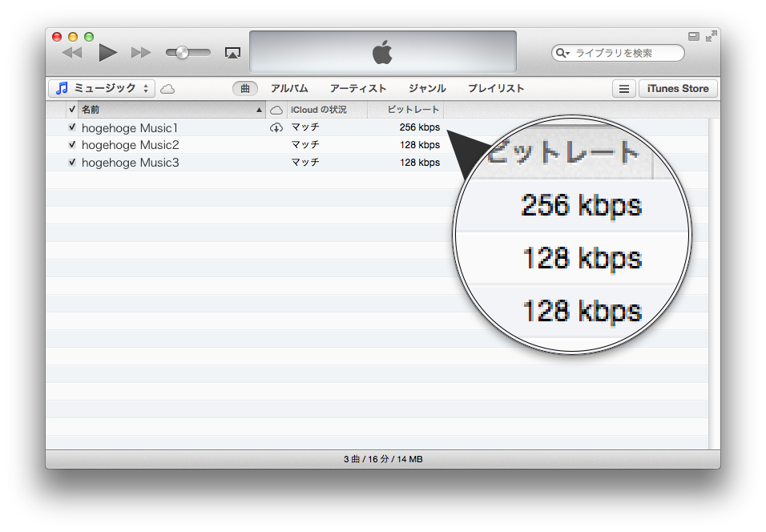Close the iTunes window red button
Image resolution: width=766 pixels, height=532 pixels.
click(x=57, y=37)
